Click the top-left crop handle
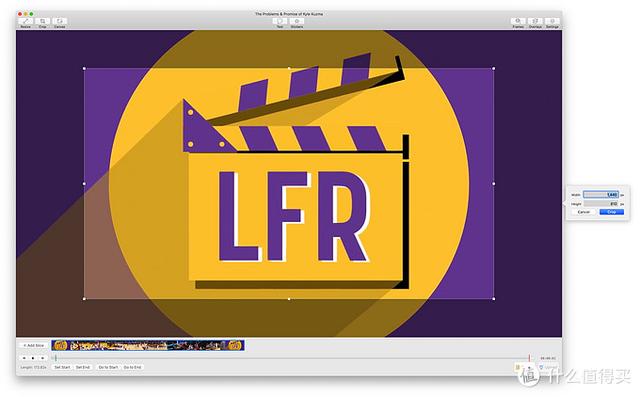 (x=84, y=69)
